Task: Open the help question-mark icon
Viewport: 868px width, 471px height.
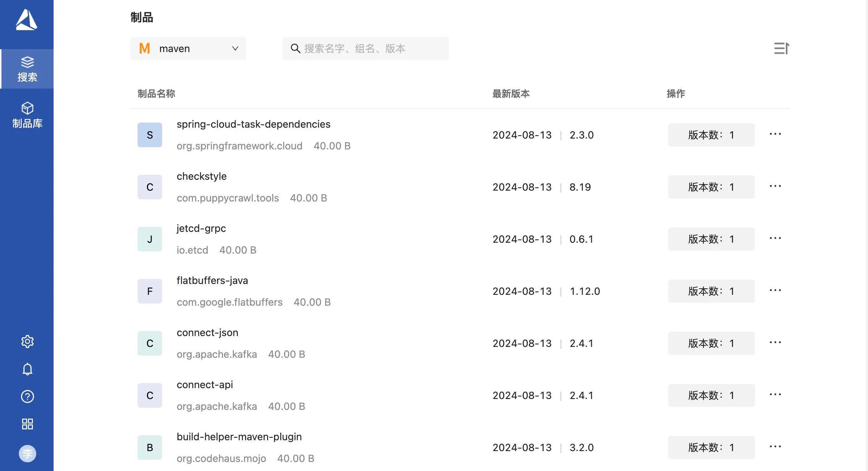Action: (28, 396)
